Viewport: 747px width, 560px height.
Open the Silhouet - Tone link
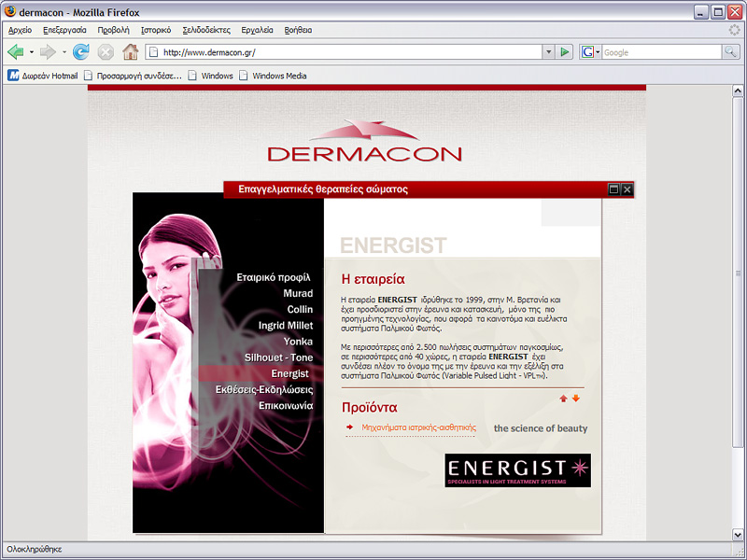click(278, 357)
